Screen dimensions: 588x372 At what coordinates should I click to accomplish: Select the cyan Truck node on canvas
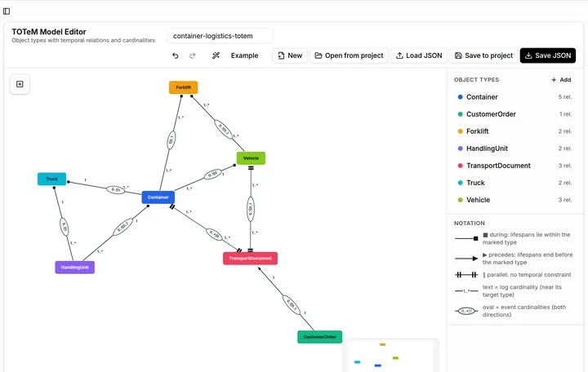51,179
